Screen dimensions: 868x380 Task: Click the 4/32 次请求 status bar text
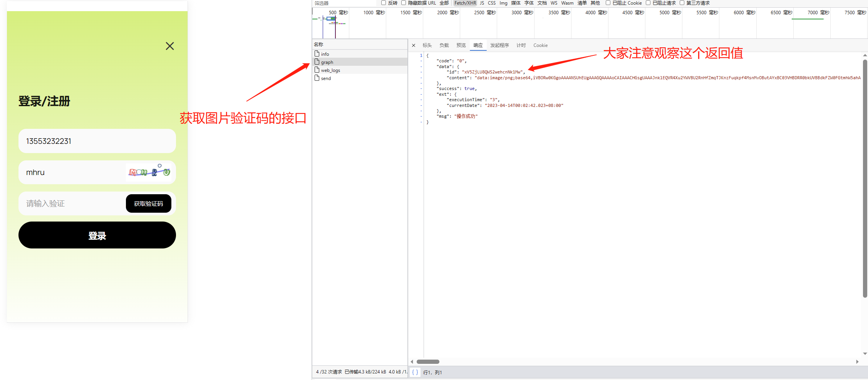point(329,372)
